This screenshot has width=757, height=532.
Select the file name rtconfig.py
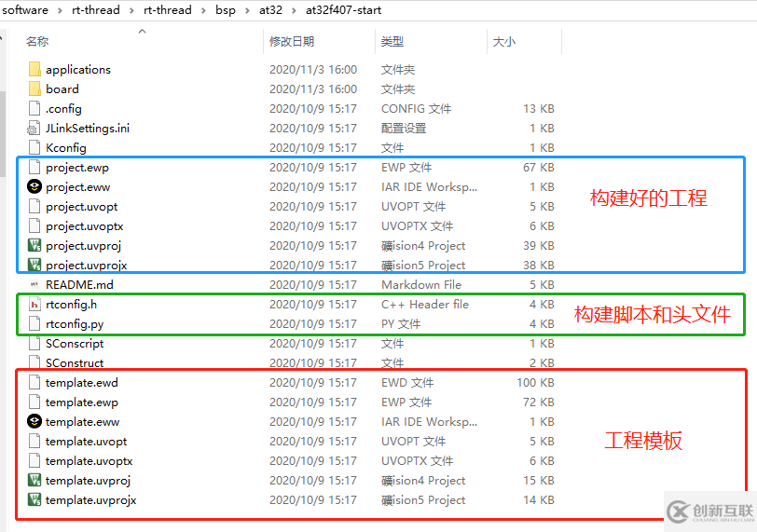tap(75, 324)
